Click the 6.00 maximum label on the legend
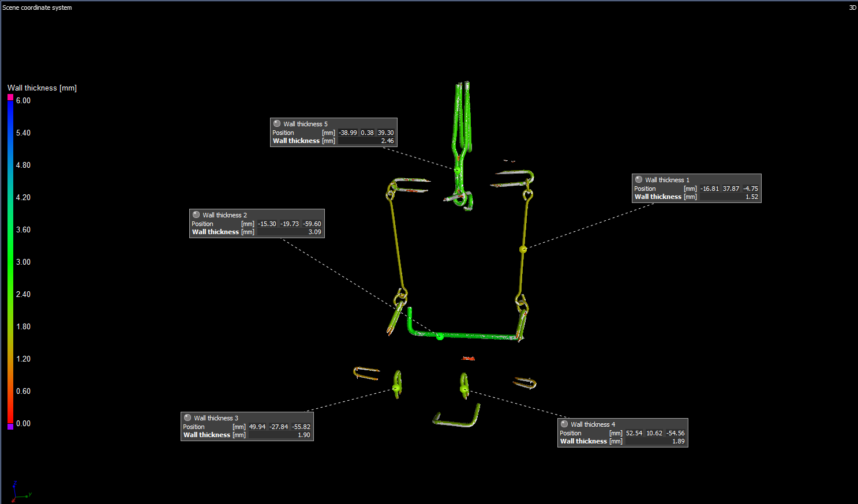 click(x=23, y=100)
